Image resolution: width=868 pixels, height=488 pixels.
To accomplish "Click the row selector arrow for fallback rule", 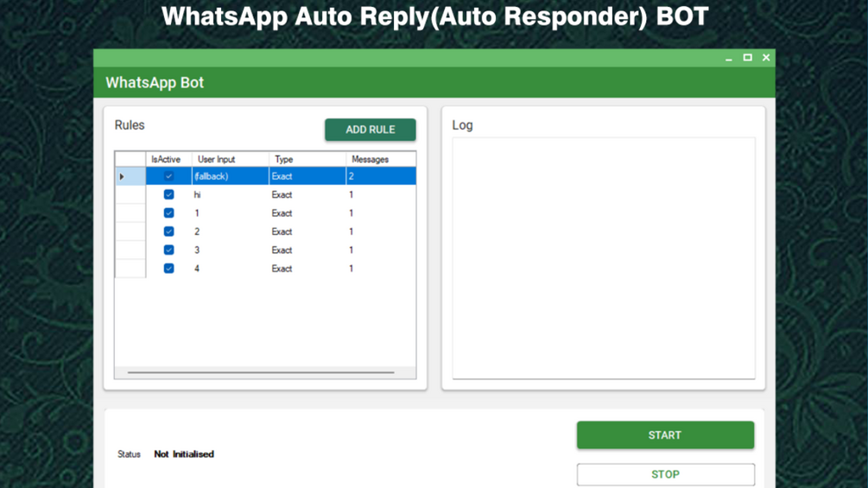I will pos(130,176).
